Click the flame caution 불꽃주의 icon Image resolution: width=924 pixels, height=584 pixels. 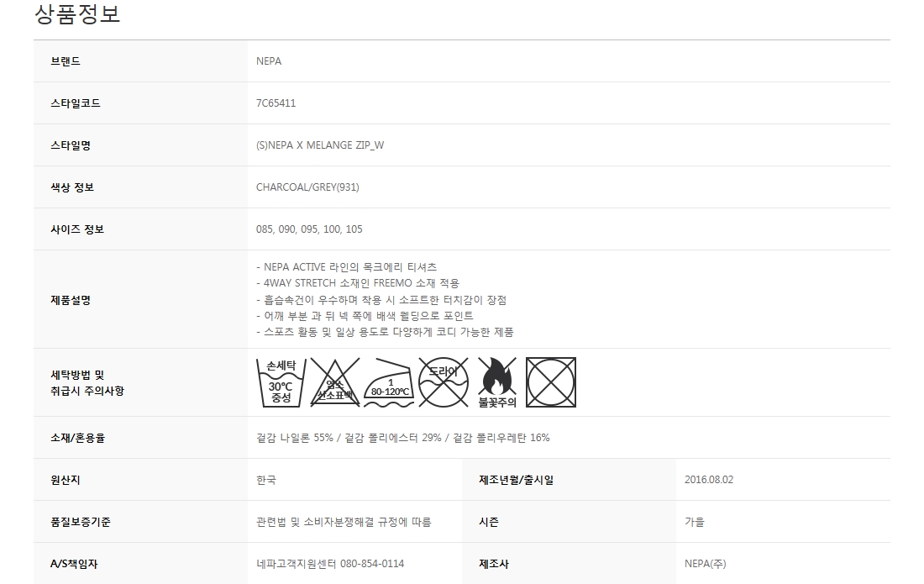[x=496, y=382]
